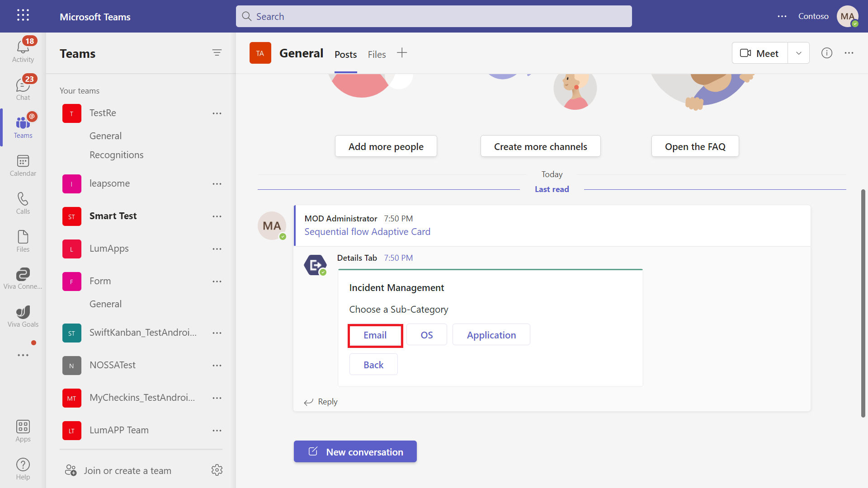The image size is (868, 488).
Task: Open Viva Connections app
Action: pyautogui.click(x=23, y=278)
